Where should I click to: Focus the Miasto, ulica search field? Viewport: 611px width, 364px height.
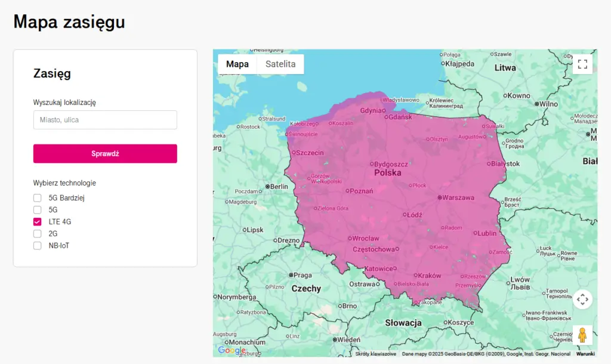[105, 120]
